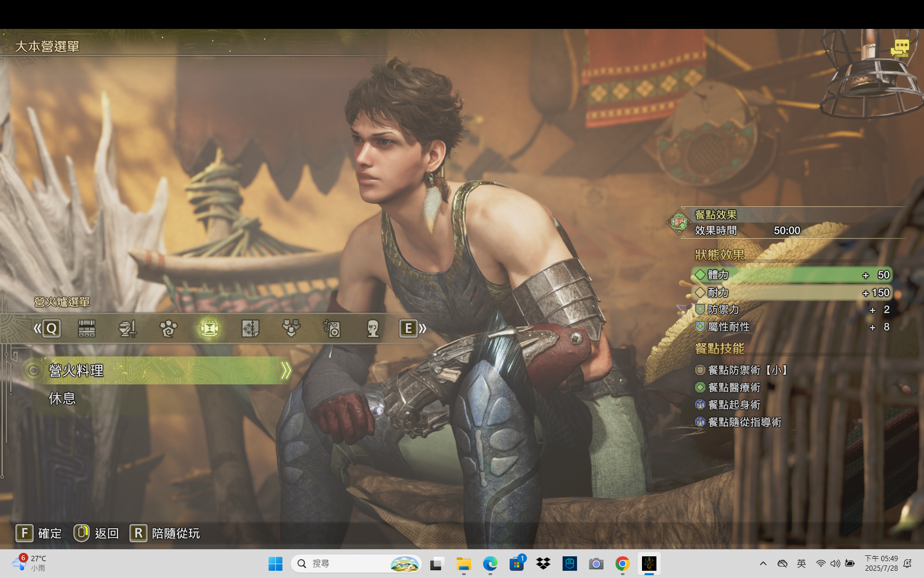This screenshot has height=578, width=924.
Task: Open Wi-Fi network settings in tray
Action: (x=821, y=564)
